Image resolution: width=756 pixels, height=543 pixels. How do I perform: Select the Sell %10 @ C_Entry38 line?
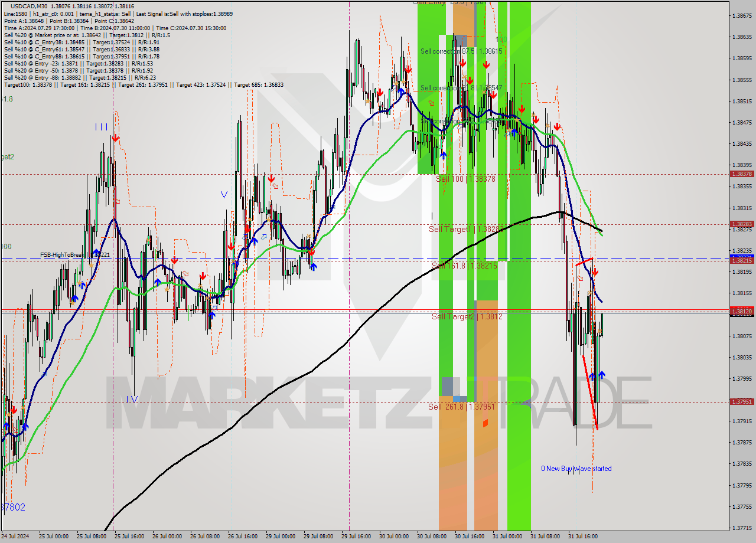[82, 42]
